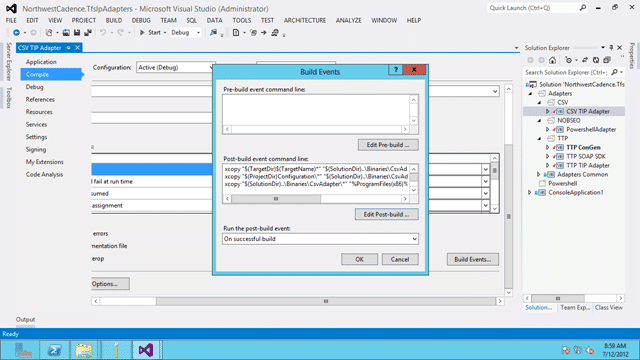The height and width of the screenshot is (360, 640).
Task: Click the New Project toolbar icon
Action: click(x=49, y=33)
